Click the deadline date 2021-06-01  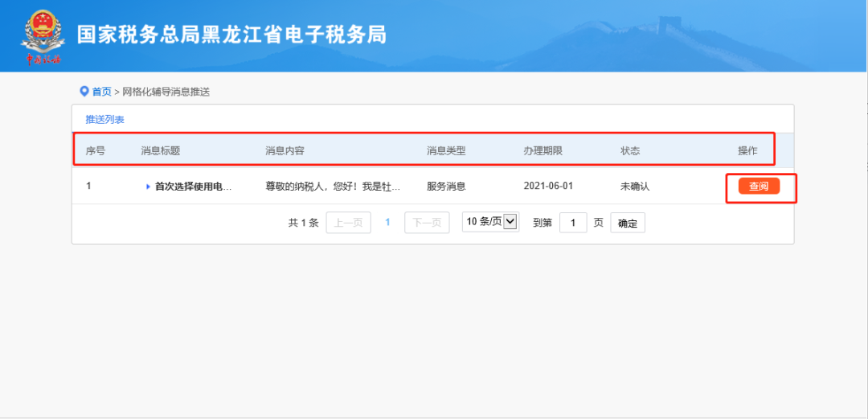548,186
